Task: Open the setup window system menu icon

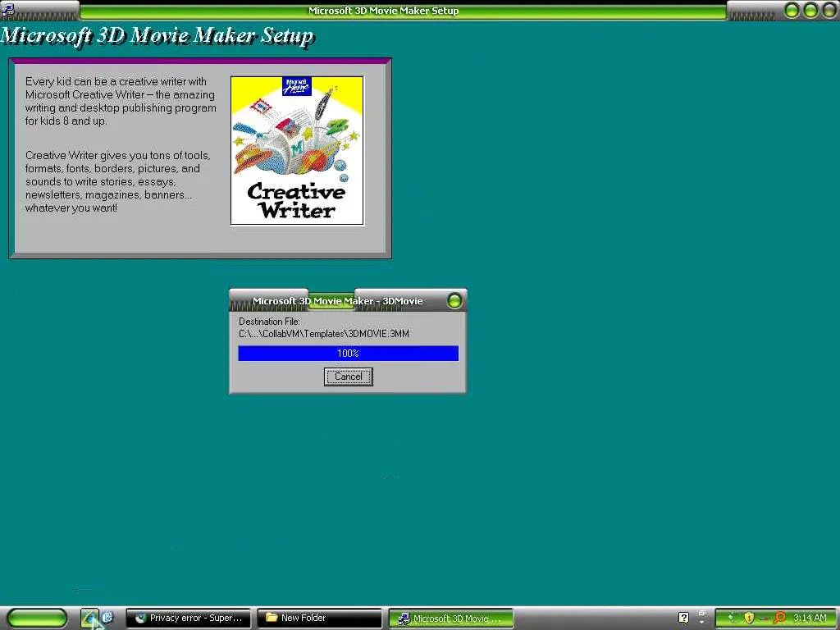Action: [x=7, y=10]
